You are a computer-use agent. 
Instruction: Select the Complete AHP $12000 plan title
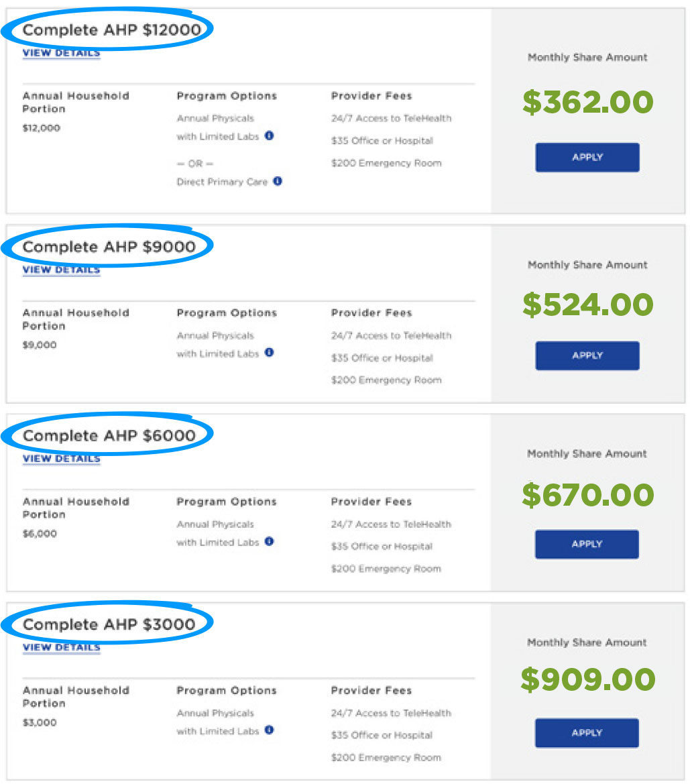tap(111, 30)
